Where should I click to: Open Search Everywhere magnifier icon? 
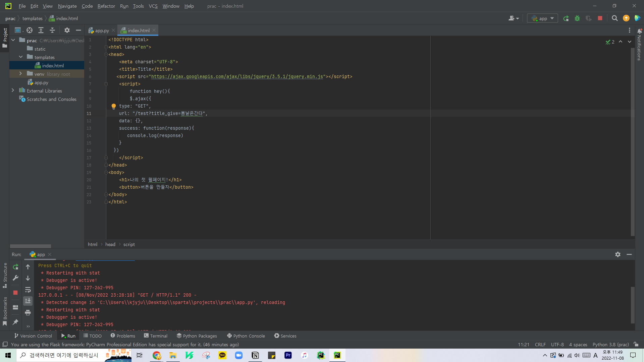click(x=614, y=18)
